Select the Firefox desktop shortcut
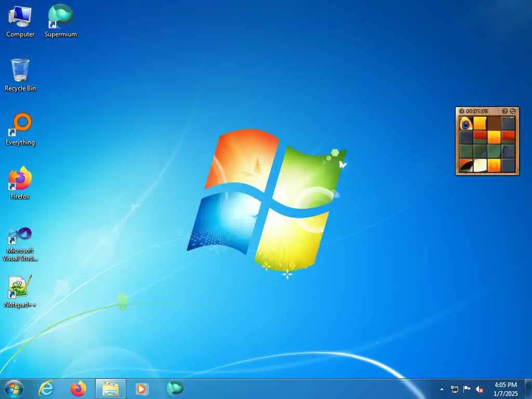The image size is (532, 399). coord(20,183)
